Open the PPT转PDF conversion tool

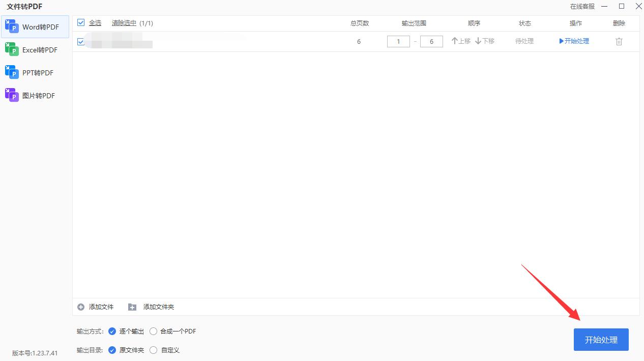(x=11, y=72)
